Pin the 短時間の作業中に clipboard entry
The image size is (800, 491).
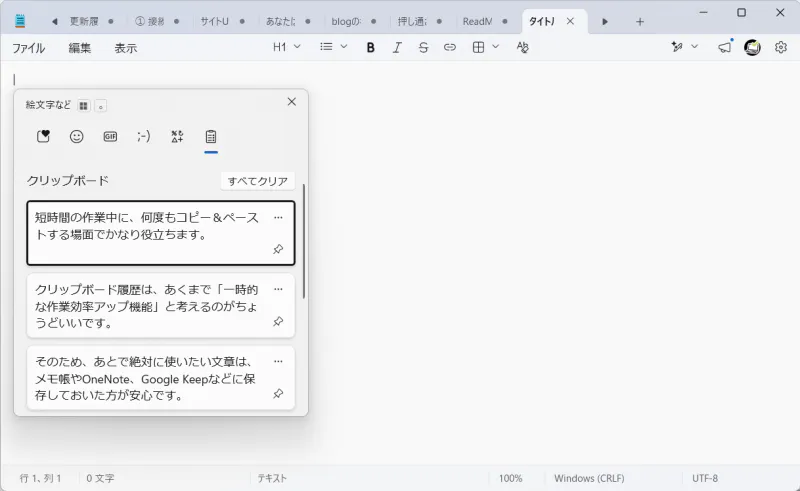[278, 249]
